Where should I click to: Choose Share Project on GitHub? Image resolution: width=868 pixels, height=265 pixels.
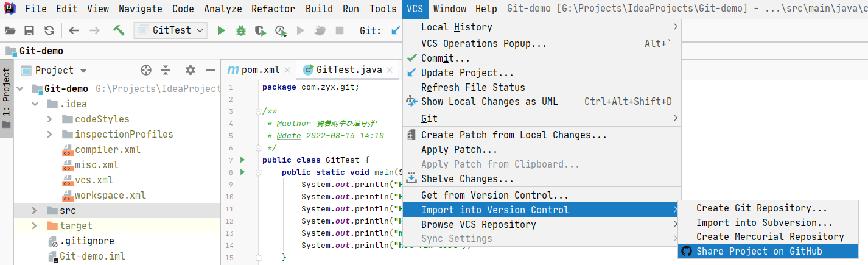click(768, 251)
